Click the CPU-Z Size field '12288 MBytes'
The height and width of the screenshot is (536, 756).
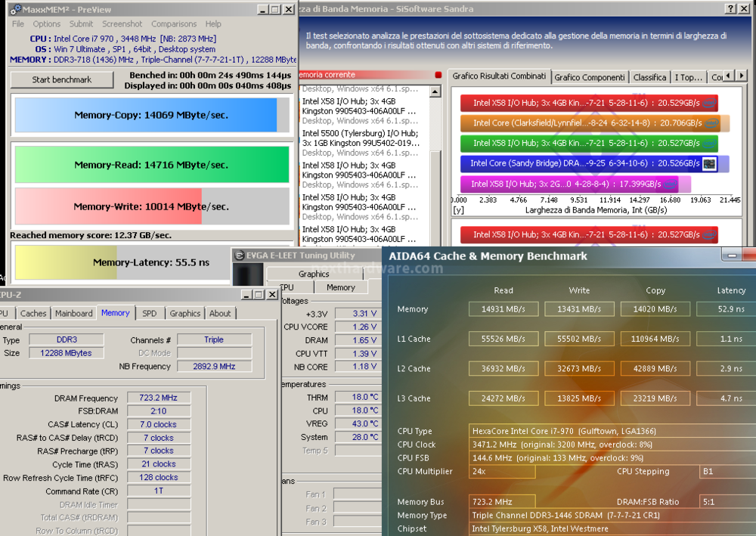(67, 353)
